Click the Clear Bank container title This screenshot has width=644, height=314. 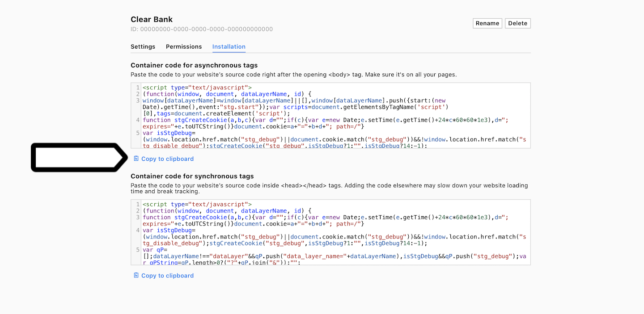(151, 19)
